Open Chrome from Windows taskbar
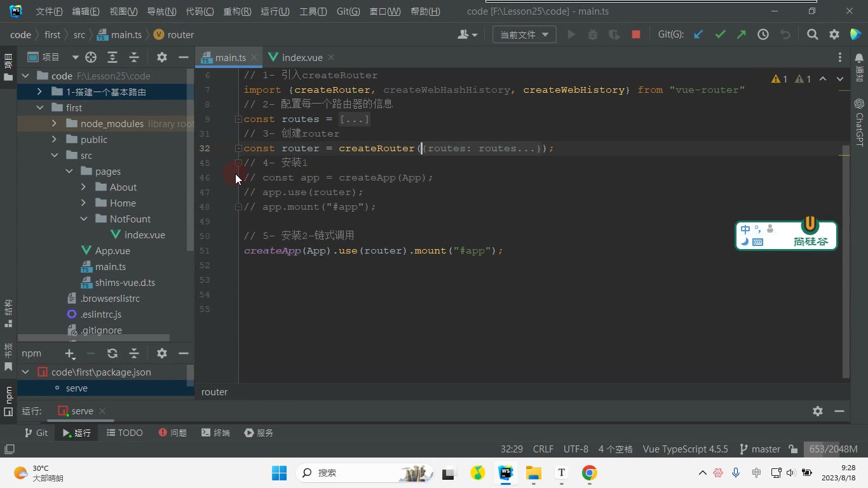 click(x=589, y=473)
